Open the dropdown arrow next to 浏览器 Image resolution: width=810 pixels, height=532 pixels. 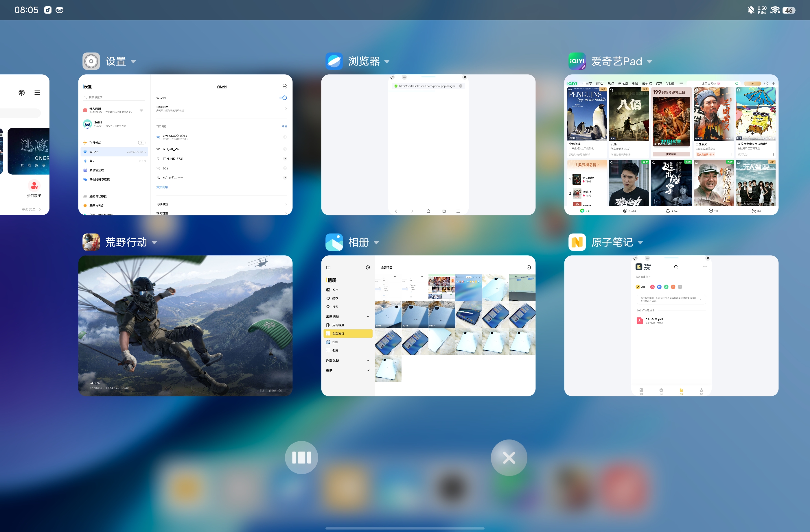pyautogui.click(x=387, y=62)
